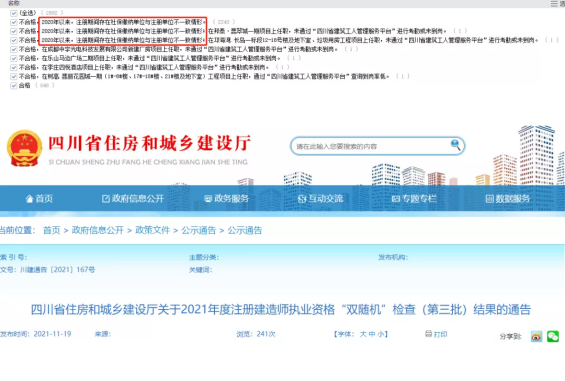
Task: Uncheck the 合格 filter checkbox
Action: 14,85
